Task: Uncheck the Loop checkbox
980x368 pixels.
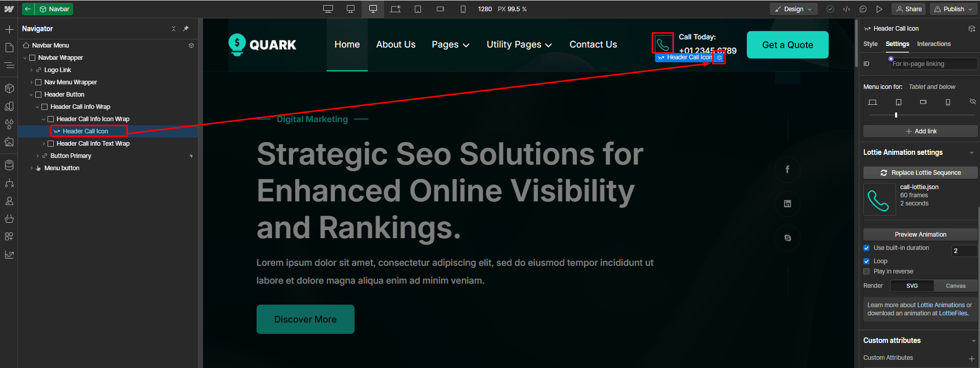Action: click(866, 261)
